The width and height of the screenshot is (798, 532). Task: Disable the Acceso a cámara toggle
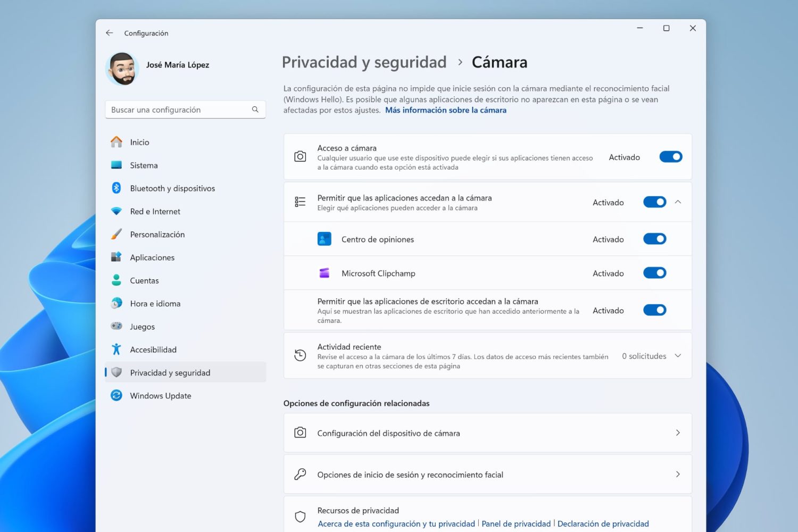pos(670,156)
